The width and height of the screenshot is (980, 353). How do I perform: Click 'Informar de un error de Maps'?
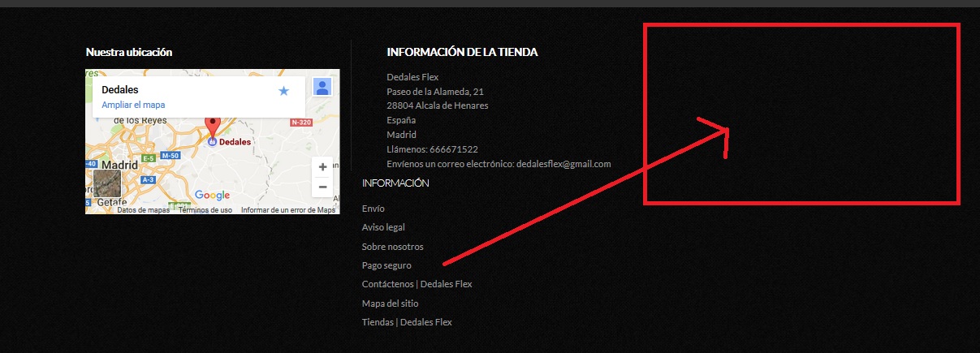(x=288, y=210)
